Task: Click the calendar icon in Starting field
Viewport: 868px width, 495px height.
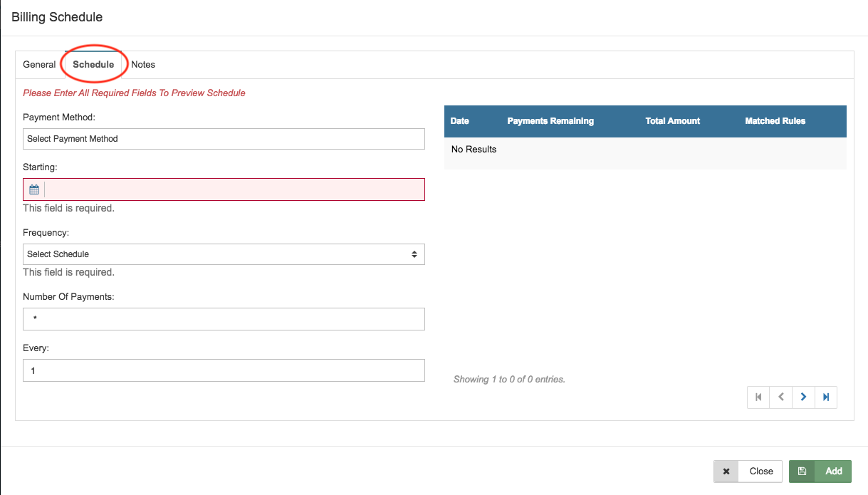Action: (x=33, y=189)
